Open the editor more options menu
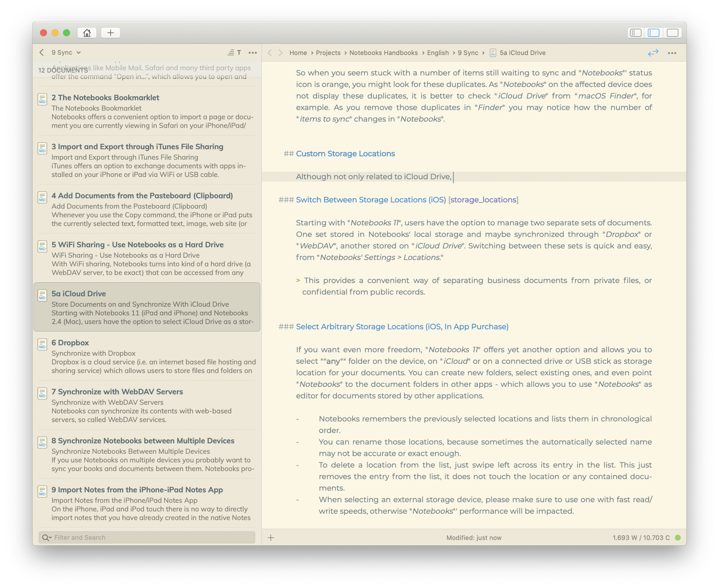This screenshot has height=588, width=719. tap(672, 53)
